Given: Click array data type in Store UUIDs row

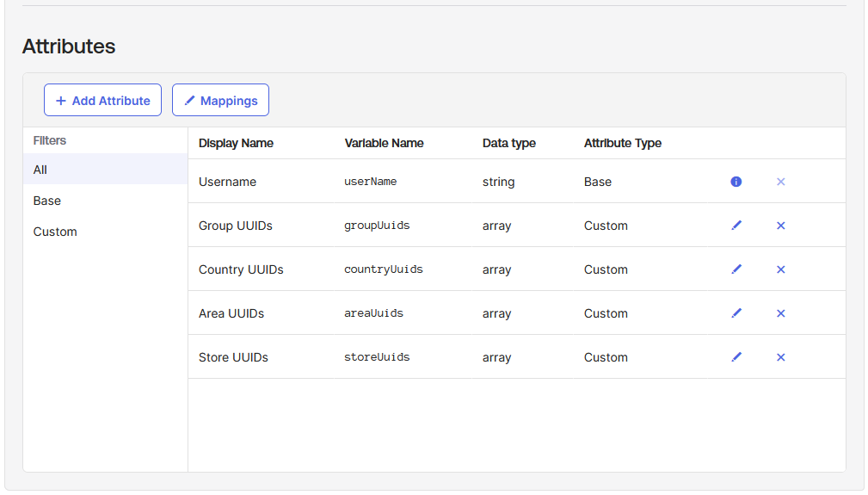Looking at the screenshot, I should [496, 357].
